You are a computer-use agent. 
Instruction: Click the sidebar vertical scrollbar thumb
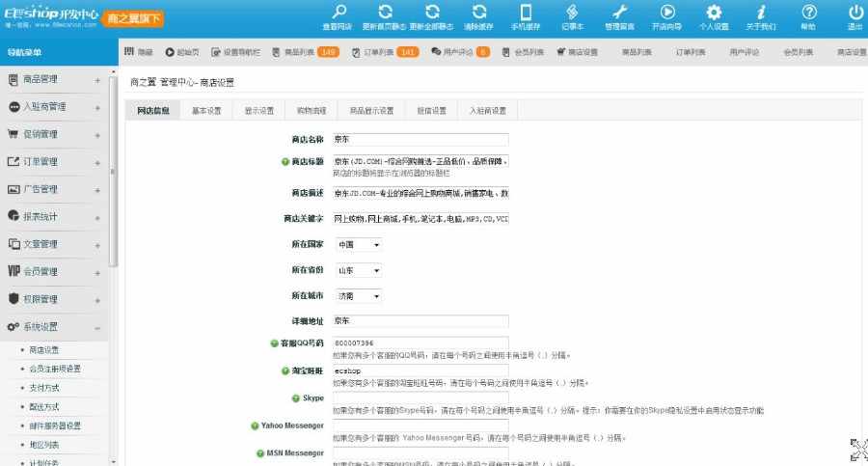tap(114, 172)
